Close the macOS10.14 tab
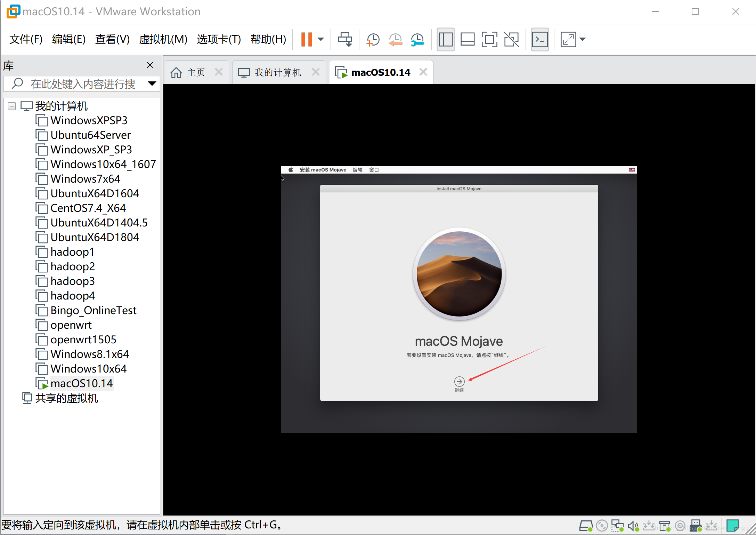Viewport: 756px width, 535px height. 423,72
